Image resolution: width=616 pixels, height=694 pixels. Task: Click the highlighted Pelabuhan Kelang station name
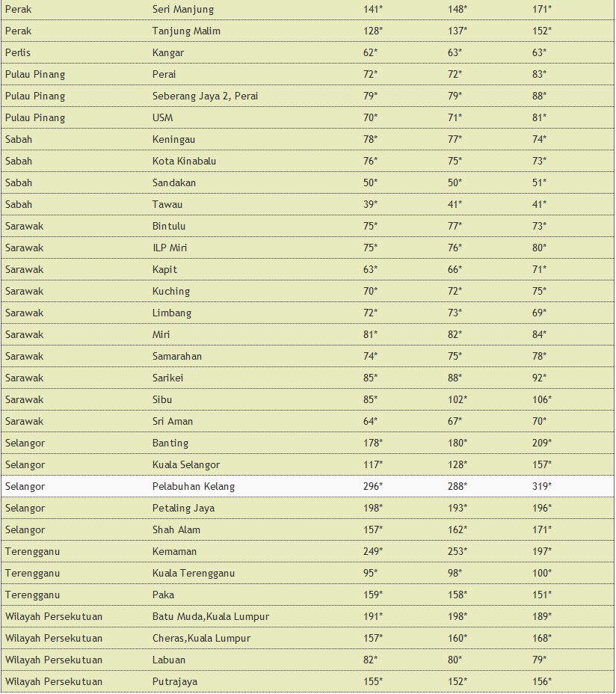click(x=194, y=487)
